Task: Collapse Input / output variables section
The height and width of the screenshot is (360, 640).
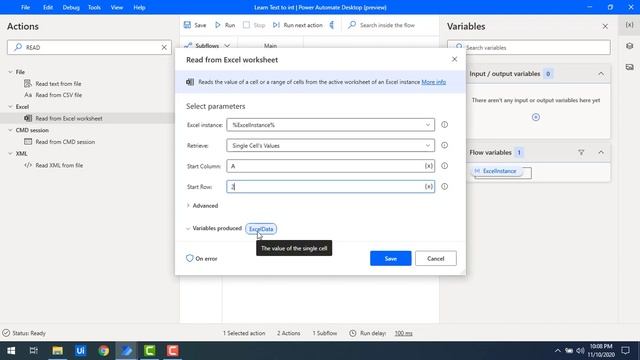Action: (601, 74)
